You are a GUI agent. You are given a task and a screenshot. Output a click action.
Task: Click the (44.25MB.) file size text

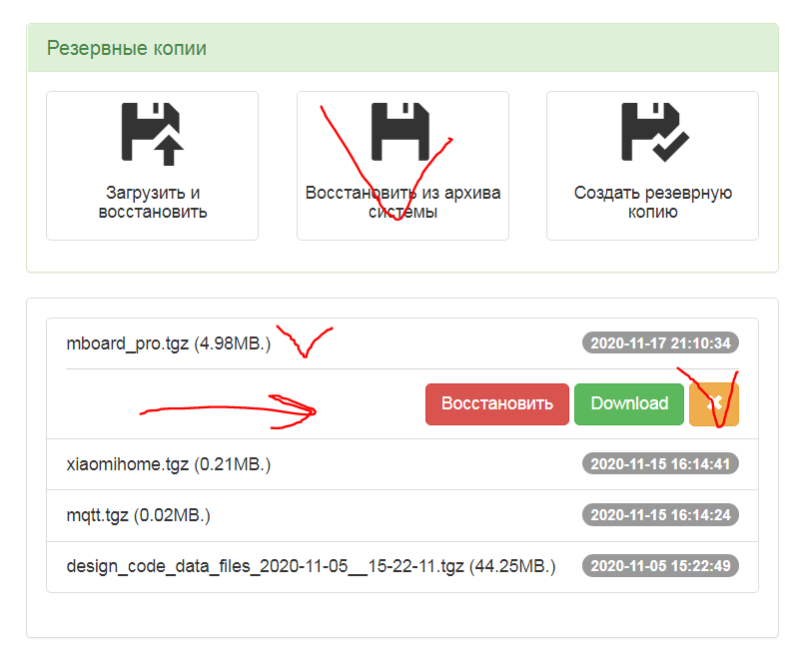click(512, 566)
